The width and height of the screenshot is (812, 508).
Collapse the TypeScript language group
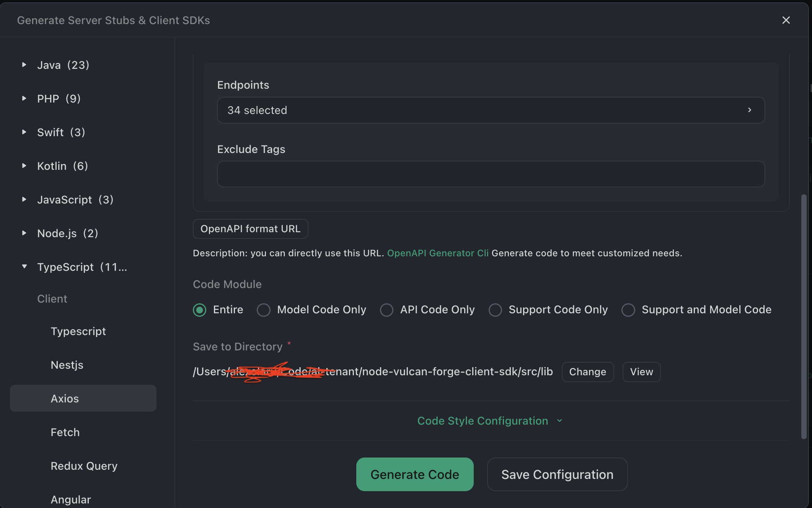24,267
